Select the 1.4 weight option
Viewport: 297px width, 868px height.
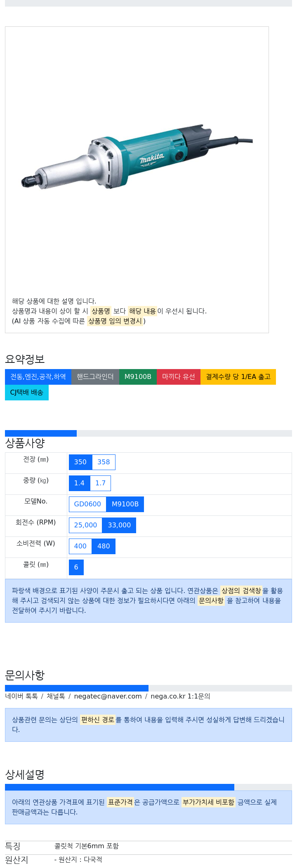[79, 483]
